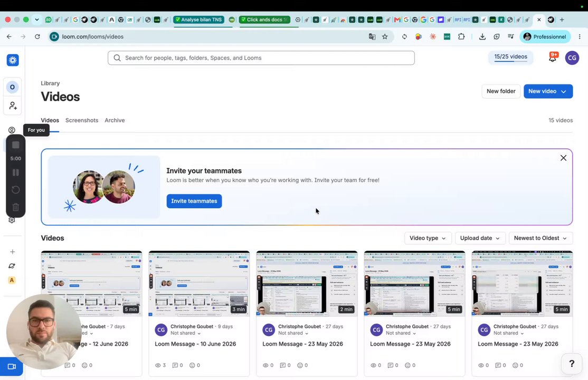This screenshot has height=380, width=588.
Task: Go back with the browser back arrow
Action: coord(9,36)
